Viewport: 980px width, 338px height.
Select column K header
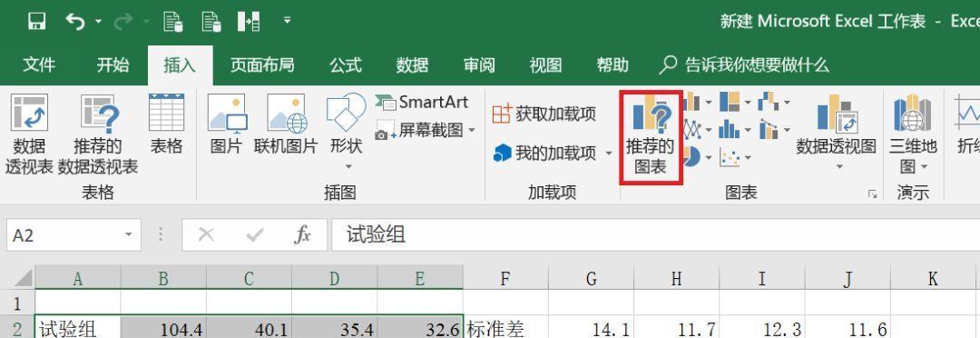933,278
